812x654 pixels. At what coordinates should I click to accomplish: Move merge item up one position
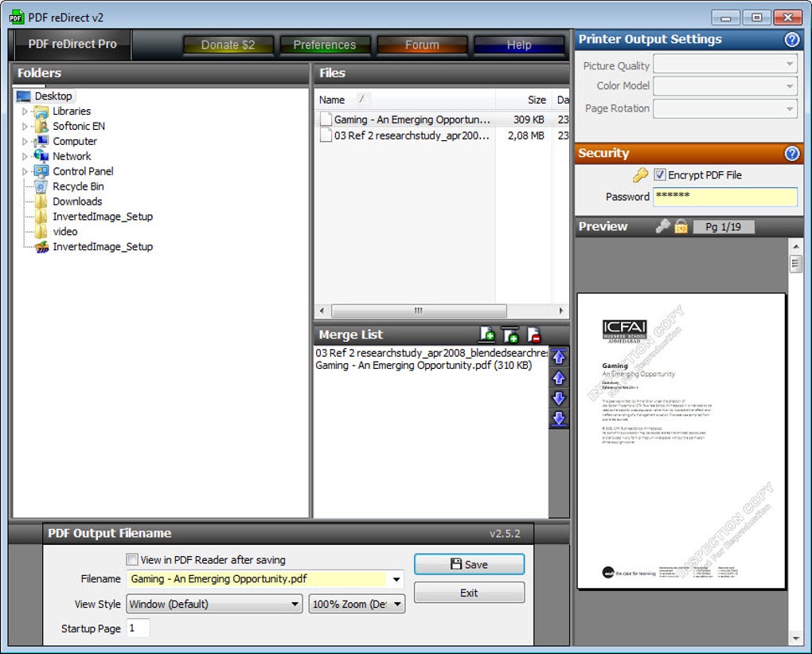(559, 378)
